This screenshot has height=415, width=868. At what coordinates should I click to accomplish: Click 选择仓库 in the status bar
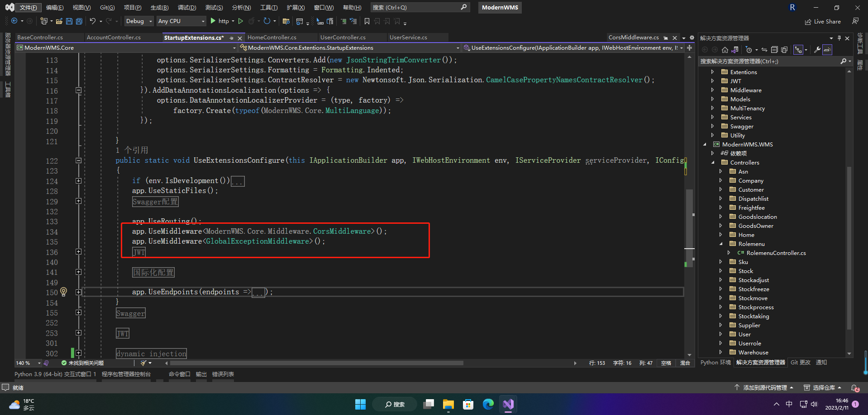tap(822, 388)
